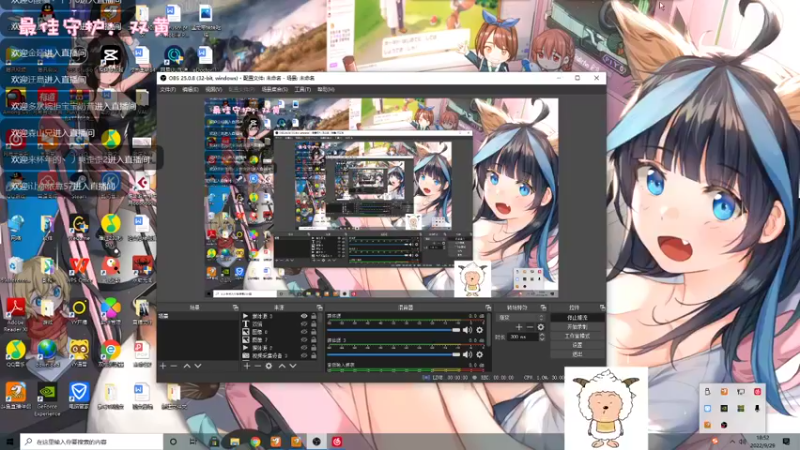Screen dimensions: 800x450
Task: Move source down with arrow in sources panel
Action: 293,366
